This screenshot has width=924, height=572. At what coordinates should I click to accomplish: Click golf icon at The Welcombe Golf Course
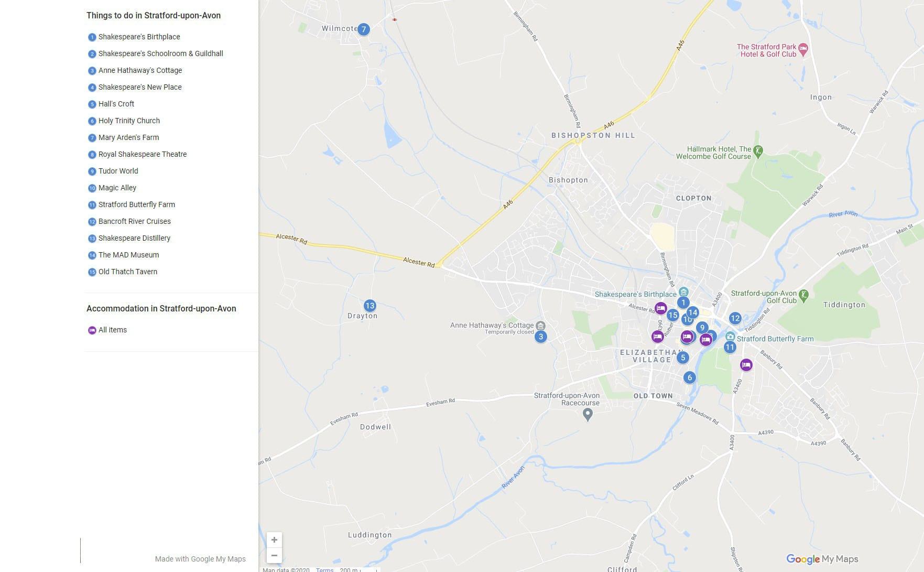click(x=758, y=151)
